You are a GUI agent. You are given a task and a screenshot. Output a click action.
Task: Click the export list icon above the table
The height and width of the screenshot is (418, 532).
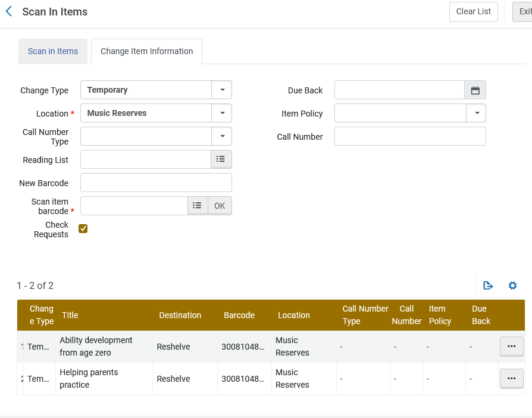(x=488, y=285)
